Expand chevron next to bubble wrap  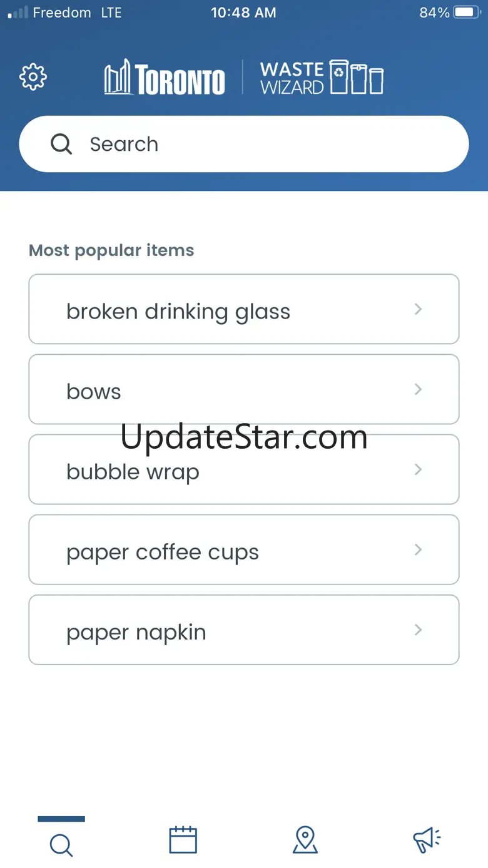coord(419,469)
